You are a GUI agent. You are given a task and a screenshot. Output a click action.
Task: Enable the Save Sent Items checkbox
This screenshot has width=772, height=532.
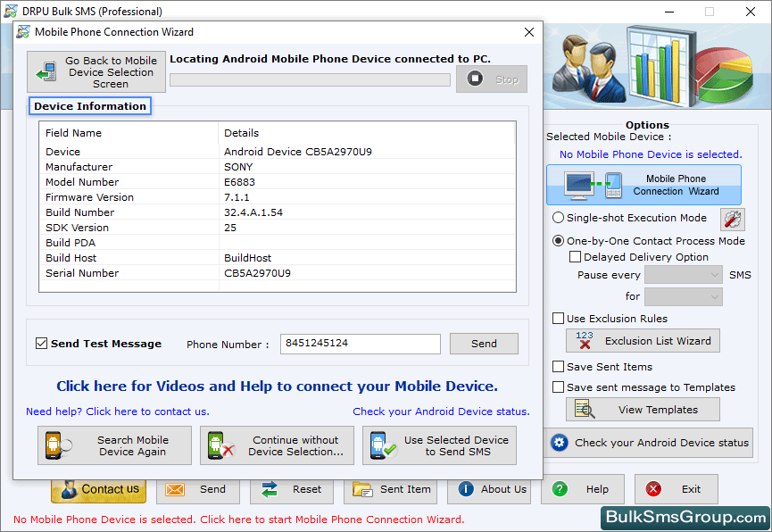(x=558, y=367)
